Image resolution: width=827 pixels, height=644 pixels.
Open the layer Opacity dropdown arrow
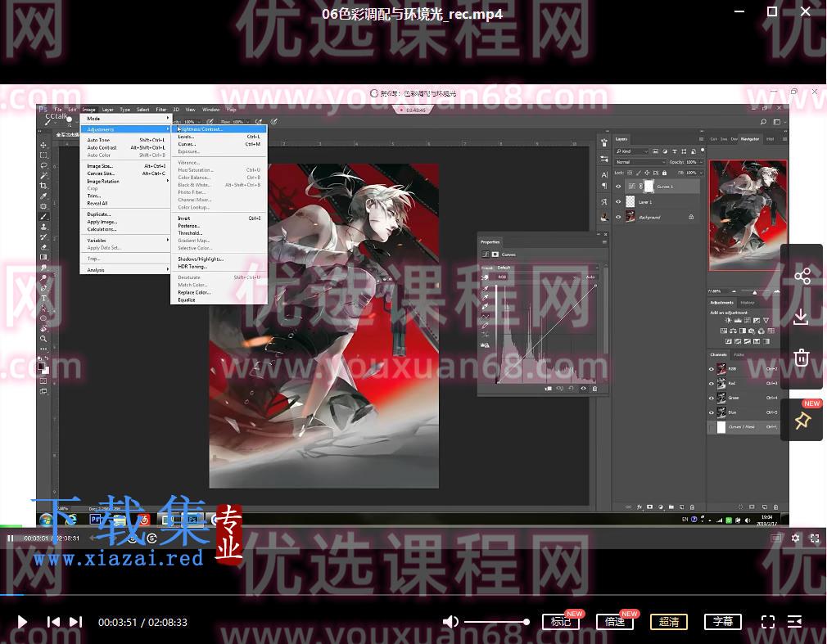(x=701, y=162)
